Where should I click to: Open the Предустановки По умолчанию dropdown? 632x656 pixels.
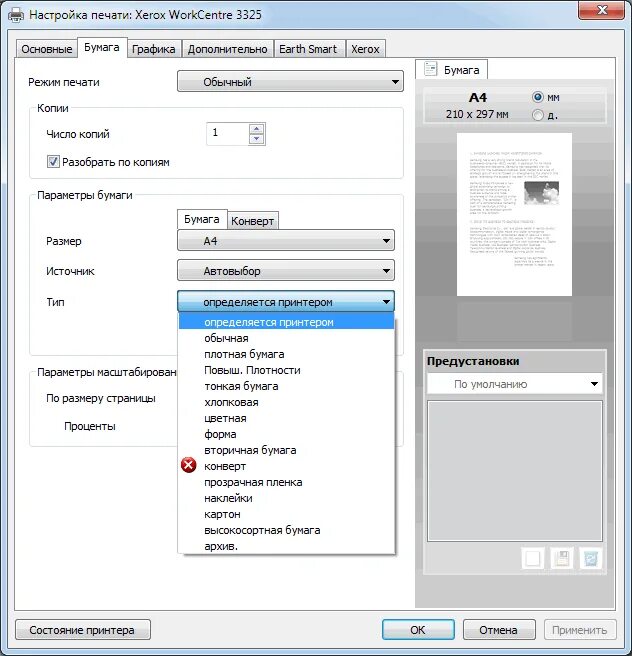(x=514, y=384)
